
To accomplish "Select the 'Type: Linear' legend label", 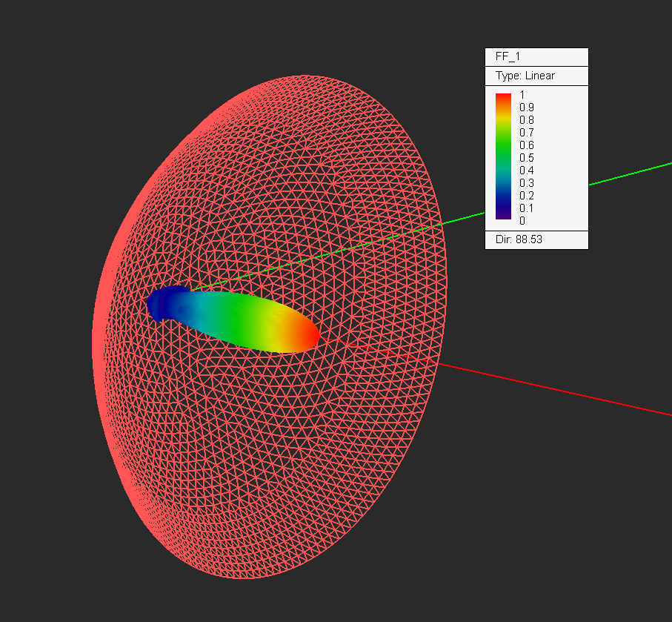I will (x=525, y=76).
